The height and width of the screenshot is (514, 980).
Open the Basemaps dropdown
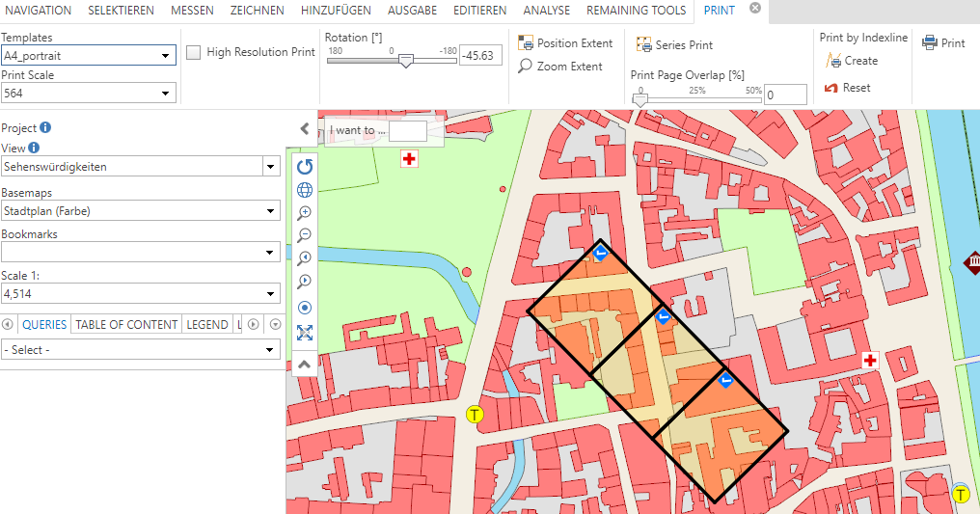coord(270,211)
